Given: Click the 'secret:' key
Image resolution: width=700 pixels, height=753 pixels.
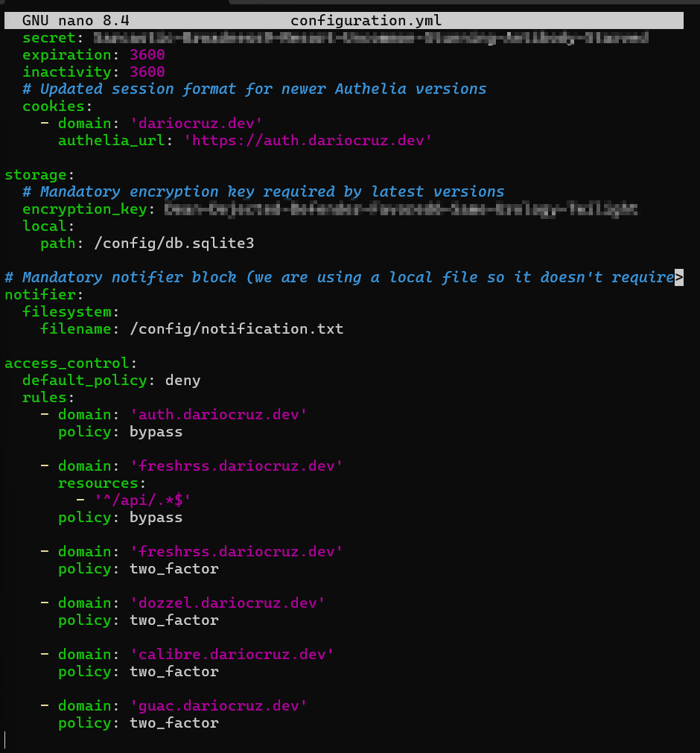Looking at the screenshot, I should pos(53,38).
